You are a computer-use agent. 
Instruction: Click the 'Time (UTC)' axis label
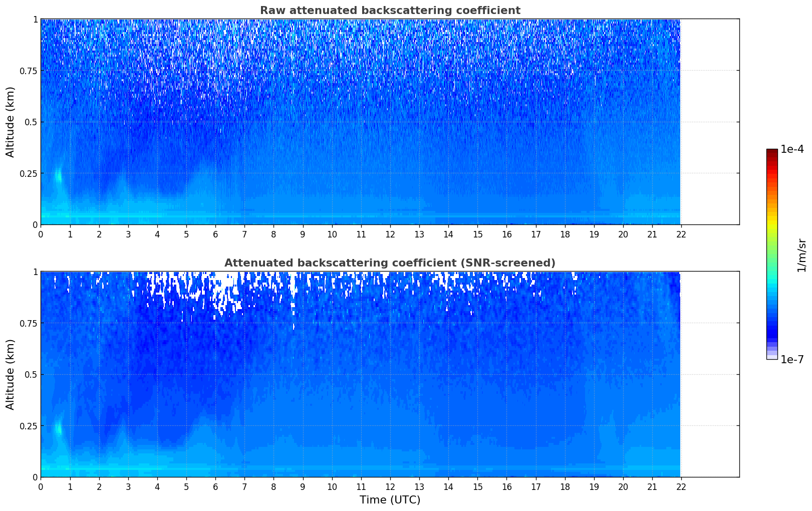390,500
